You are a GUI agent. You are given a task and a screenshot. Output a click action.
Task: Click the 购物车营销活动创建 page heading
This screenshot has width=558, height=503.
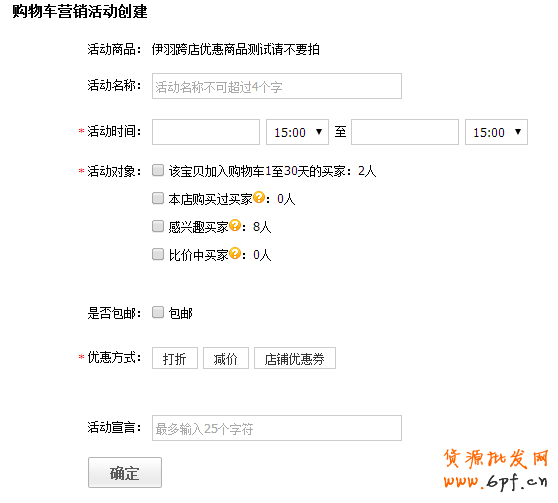click(80, 11)
